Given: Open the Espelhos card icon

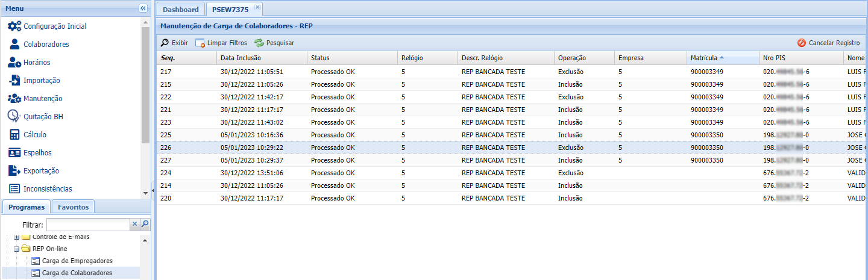Looking at the screenshot, I should (x=14, y=153).
